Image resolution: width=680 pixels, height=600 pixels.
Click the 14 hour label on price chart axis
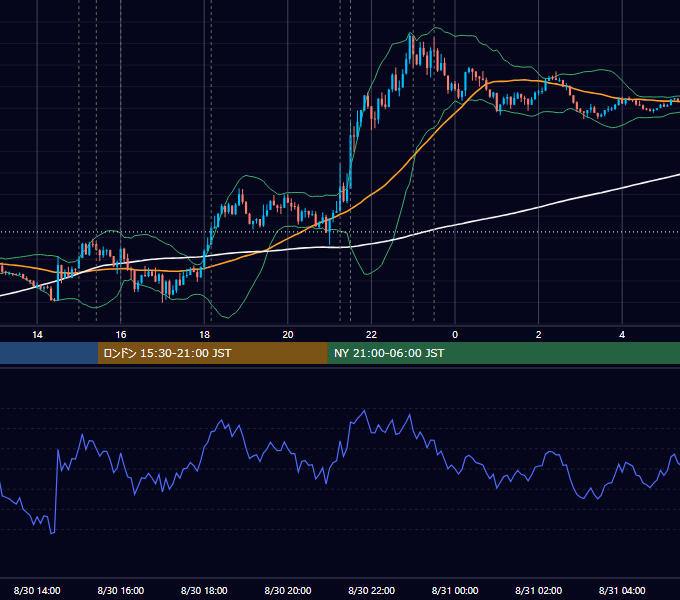point(37,335)
